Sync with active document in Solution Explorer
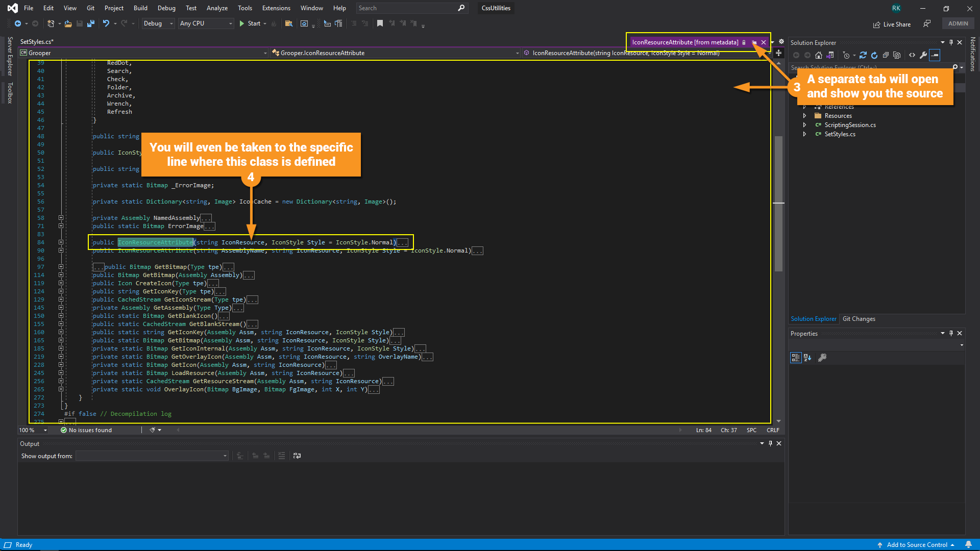 863,55
